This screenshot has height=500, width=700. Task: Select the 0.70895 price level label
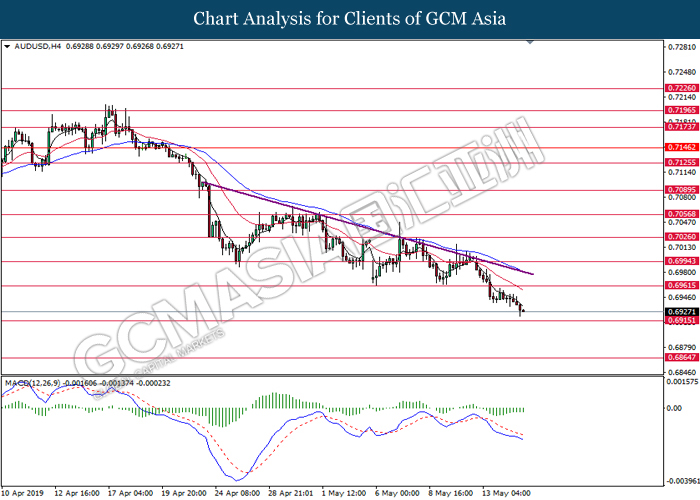[x=682, y=190]
